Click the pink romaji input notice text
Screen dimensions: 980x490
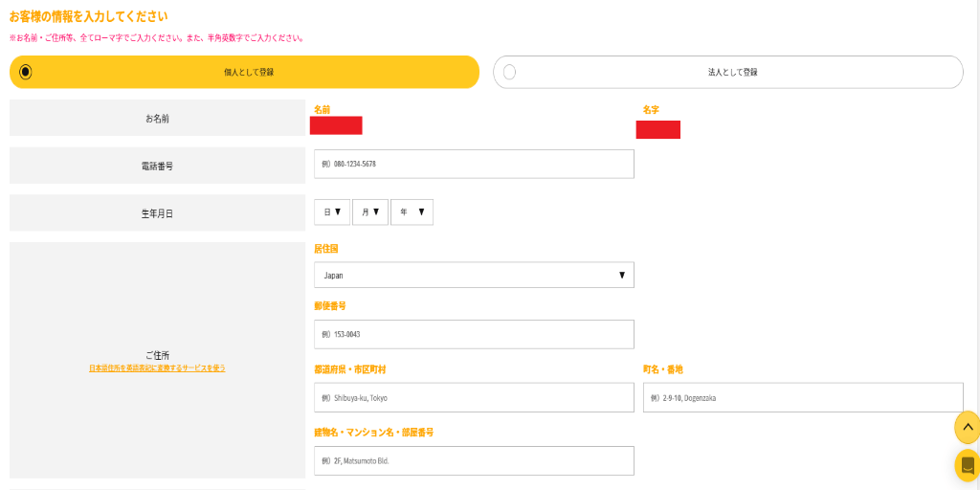point(157,38)
